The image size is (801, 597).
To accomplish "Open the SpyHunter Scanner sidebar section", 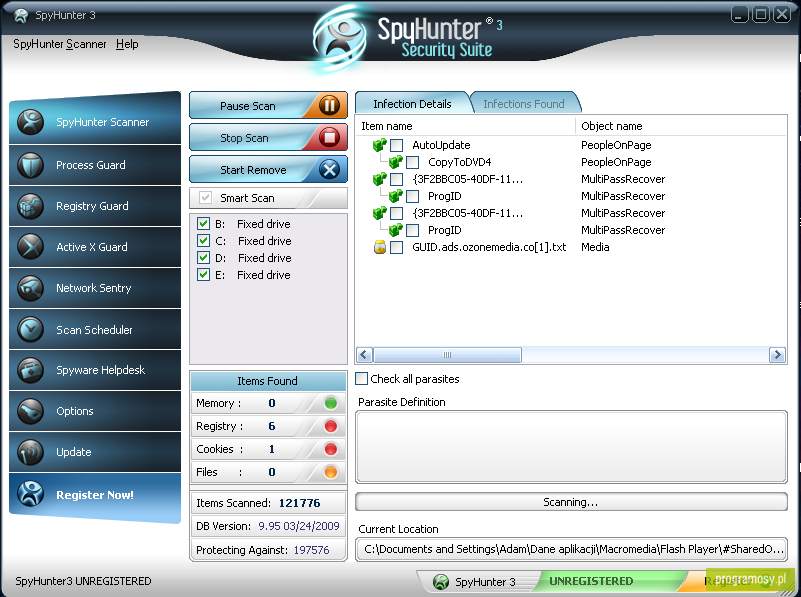I will [x=95, y=120].
